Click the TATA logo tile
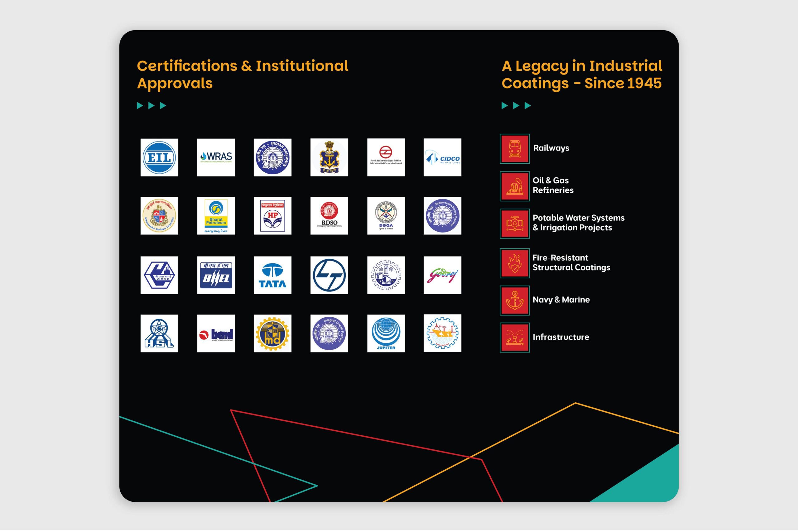798x532 pixels. 272,275
